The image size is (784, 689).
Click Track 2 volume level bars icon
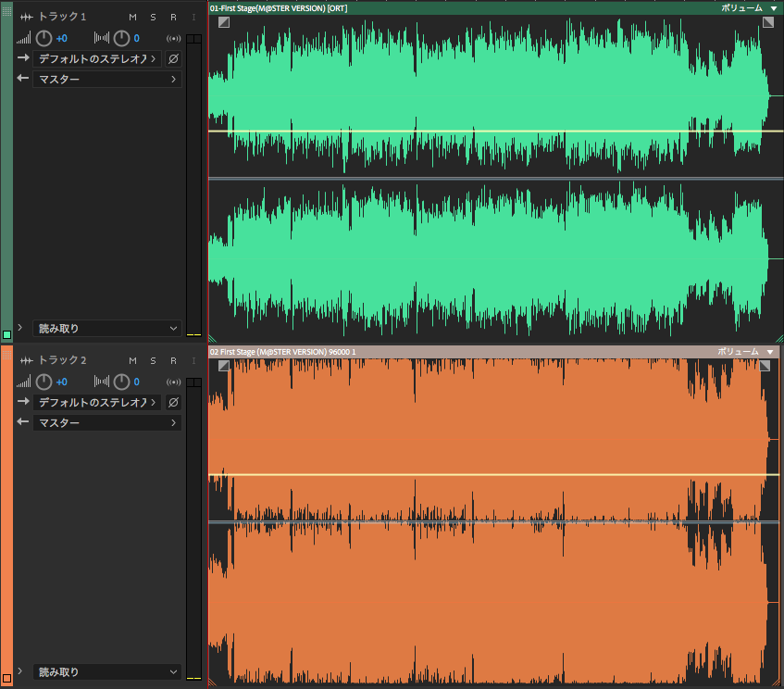(23, 382)
